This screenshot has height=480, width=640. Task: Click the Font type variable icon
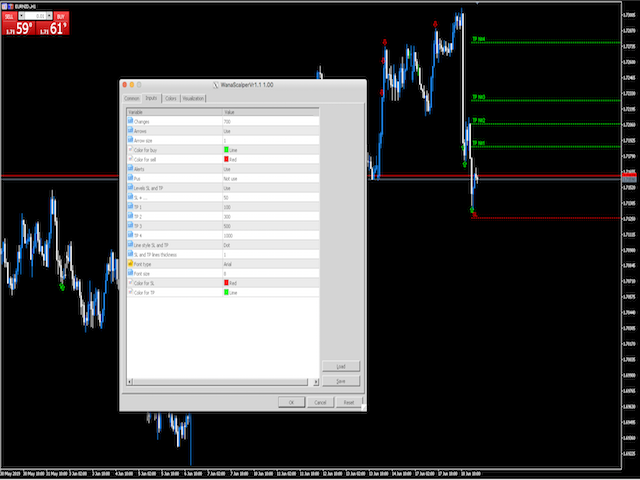(131, 263)
